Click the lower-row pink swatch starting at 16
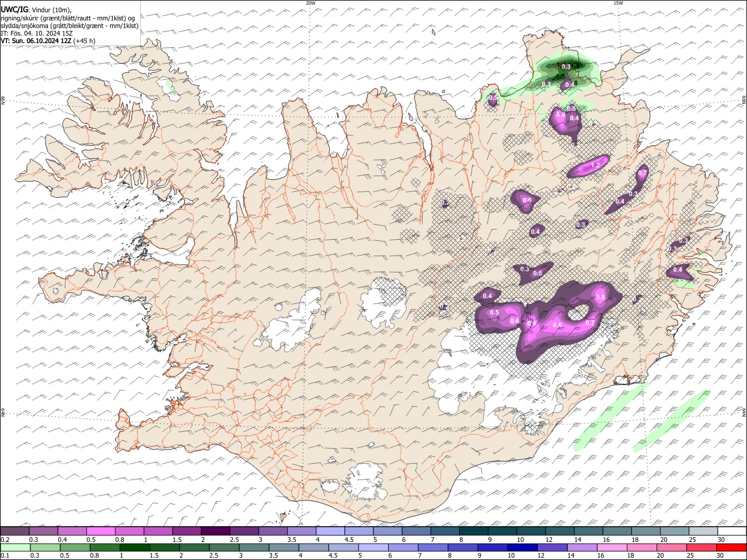This screenshot has height=560, width=747. click(x=612, y=547)
